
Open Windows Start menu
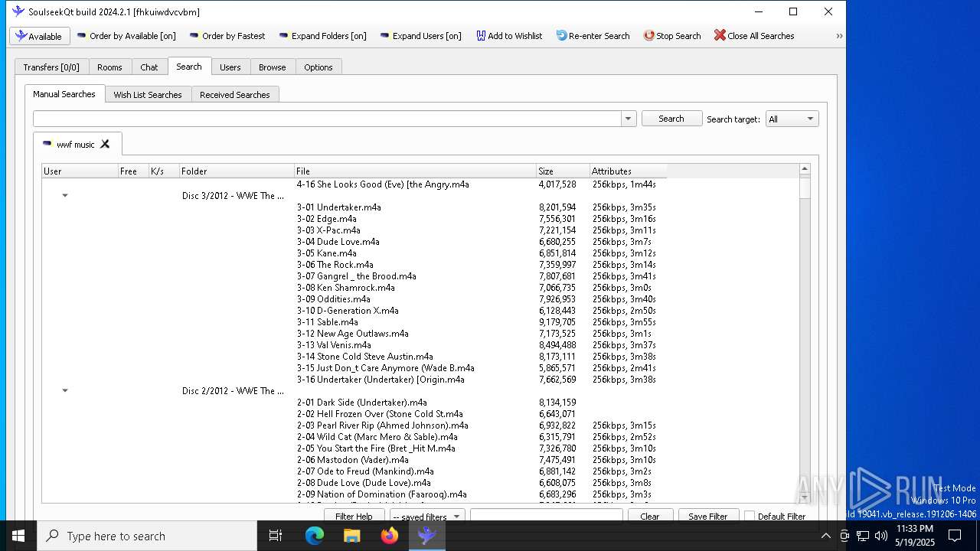[x=18, y=536]
